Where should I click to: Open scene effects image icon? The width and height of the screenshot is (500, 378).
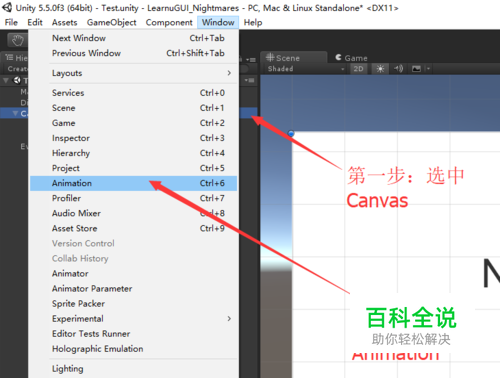tap(416, 69)
